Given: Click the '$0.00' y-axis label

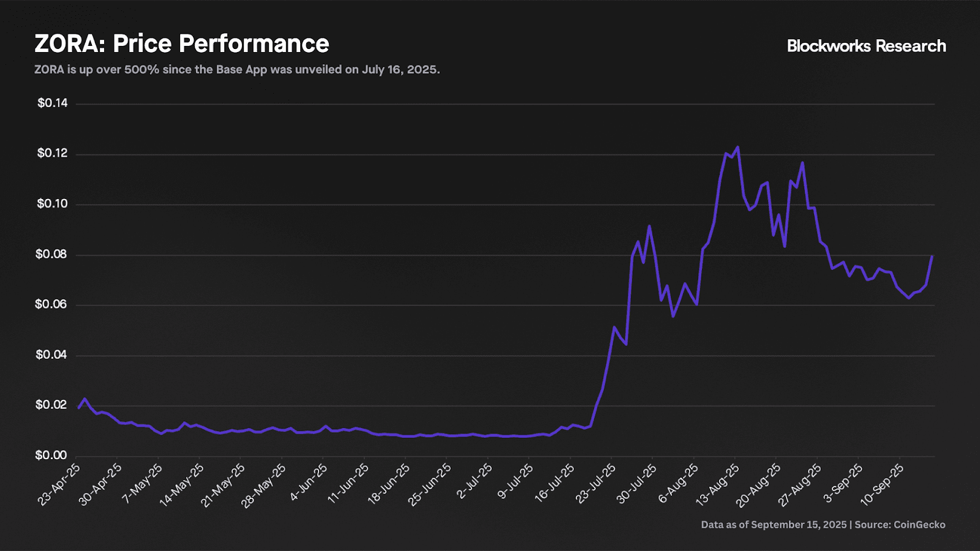Looking at the screenshot, I should coord(51,455).
